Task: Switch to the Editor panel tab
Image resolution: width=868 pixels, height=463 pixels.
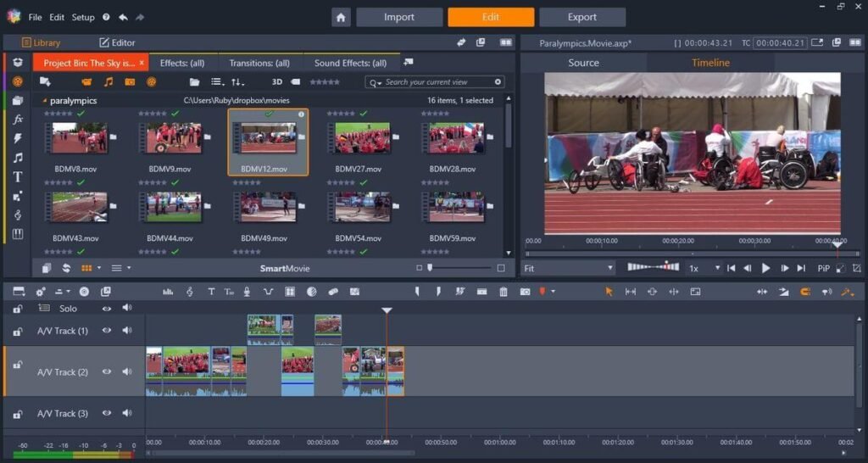Action: pyautogui.click(x=117, y=42)
